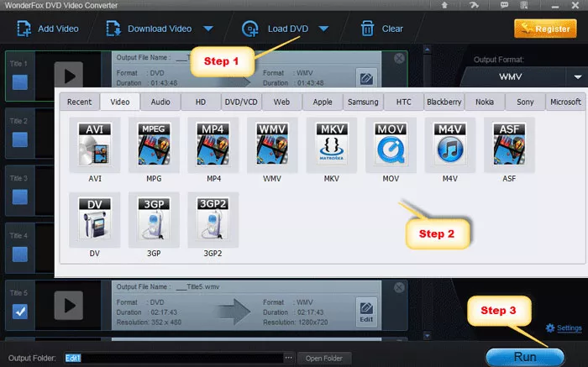This screenshot has height=367, width=588.
Task: Open the Settings gear link
Action: coord(564,328)
